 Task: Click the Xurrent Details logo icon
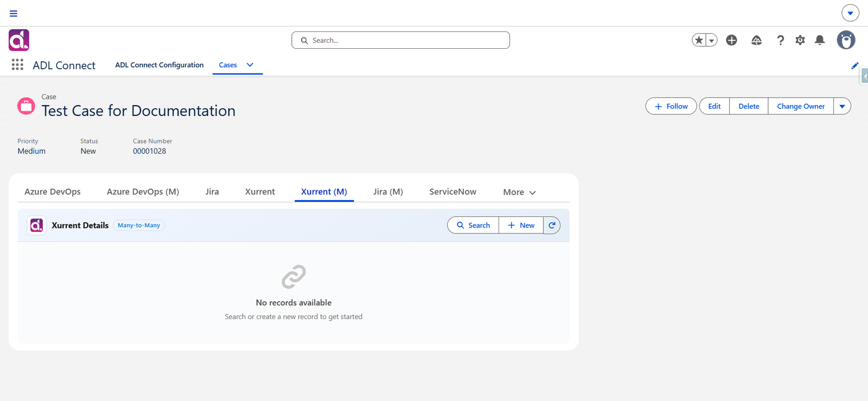coord(36,225)
